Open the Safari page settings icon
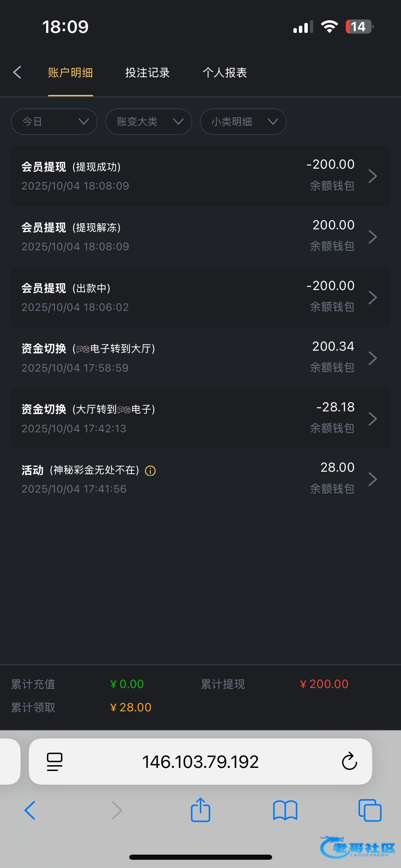Screen dimensions: 401x868 tap(54, 761)
